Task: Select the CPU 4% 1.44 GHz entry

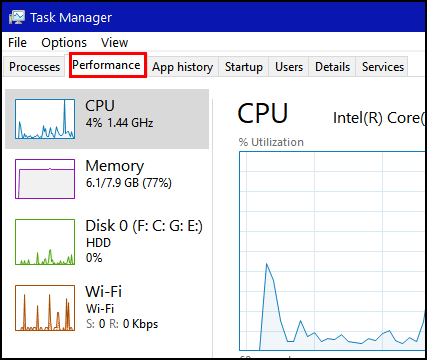Action: click(x=107, y=119)
